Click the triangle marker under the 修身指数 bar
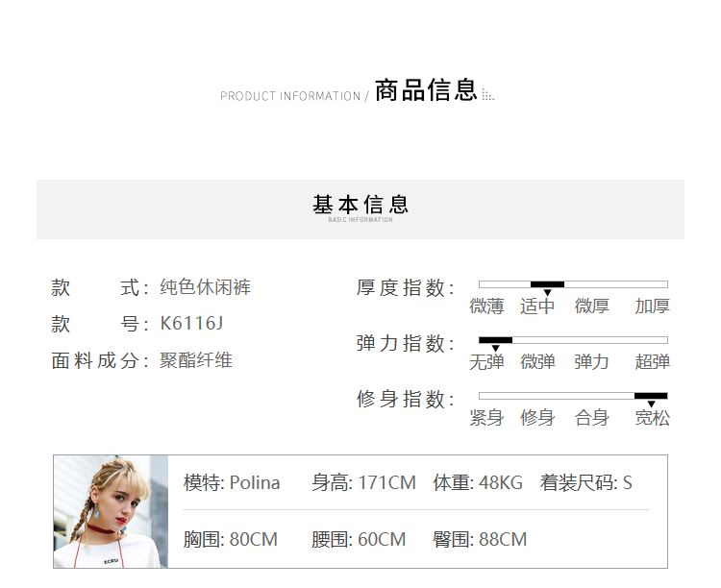Viewport: 721px width, 588px height. click(x=651, y=404)
